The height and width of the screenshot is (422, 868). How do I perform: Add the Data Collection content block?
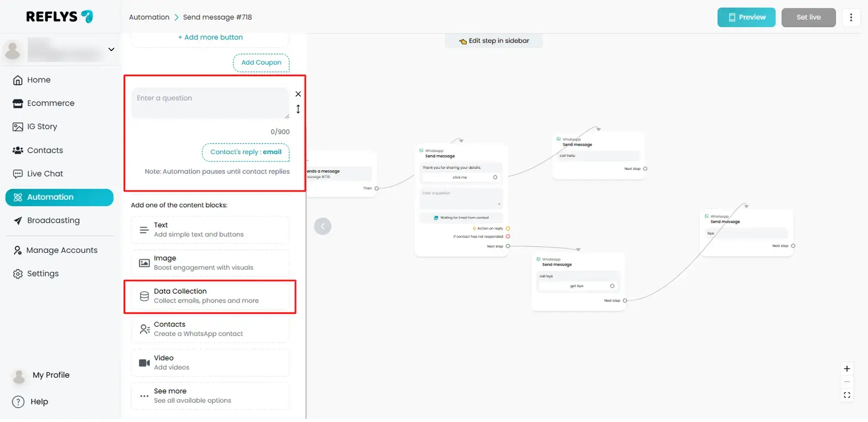click(x=210, y=296)
